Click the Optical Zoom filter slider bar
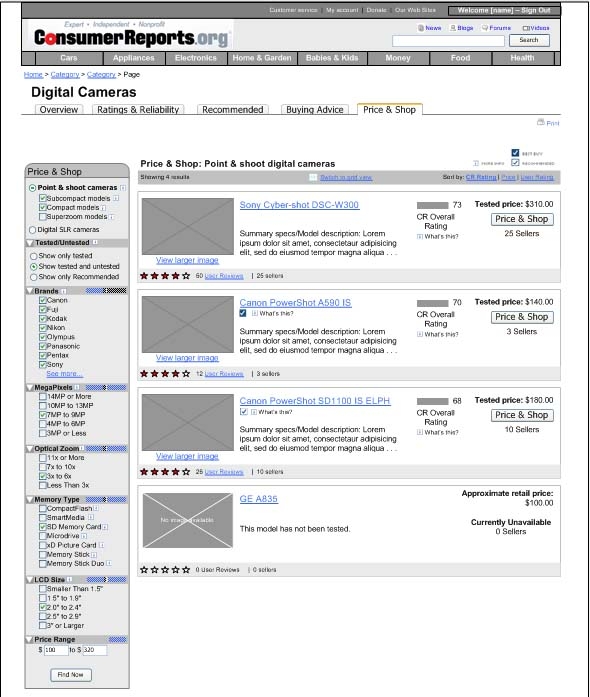The height and width of the screenshot is (697, 590). [x=106, y=449]
